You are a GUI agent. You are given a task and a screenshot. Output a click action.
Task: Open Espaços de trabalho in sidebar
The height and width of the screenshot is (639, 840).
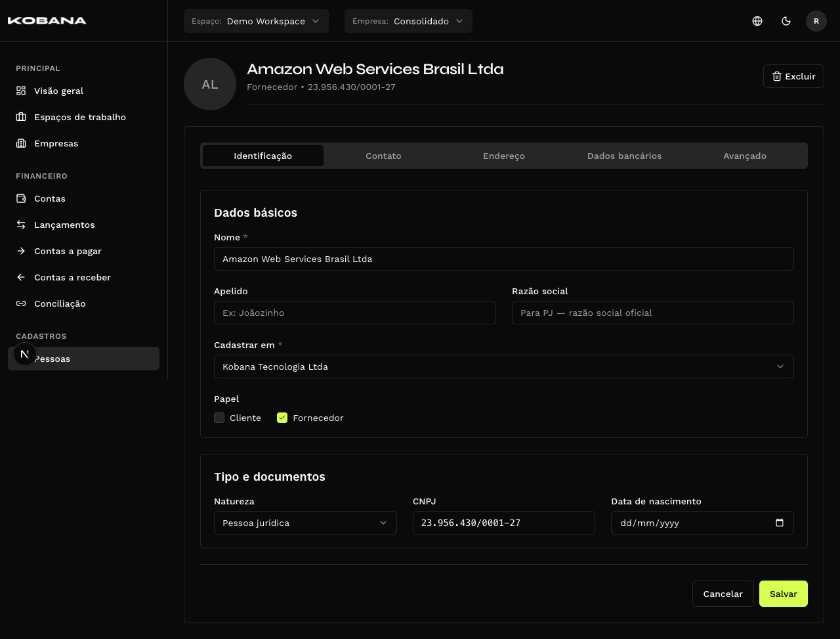click(83, 117)
